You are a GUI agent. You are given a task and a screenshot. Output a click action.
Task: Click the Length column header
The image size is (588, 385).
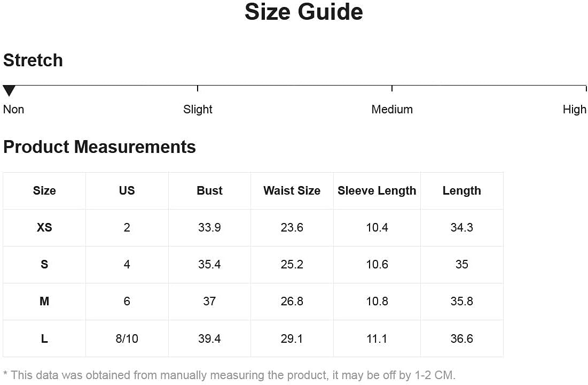(461, 191)
